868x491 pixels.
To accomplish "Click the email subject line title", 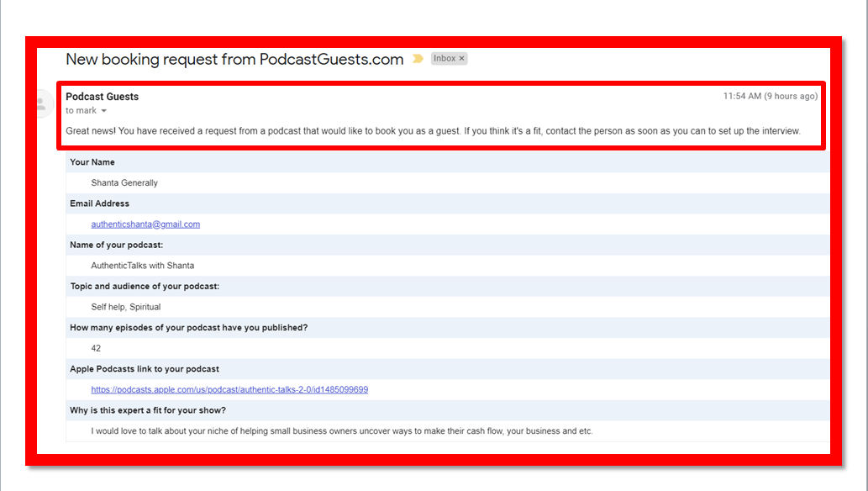I will pos(234,60).
